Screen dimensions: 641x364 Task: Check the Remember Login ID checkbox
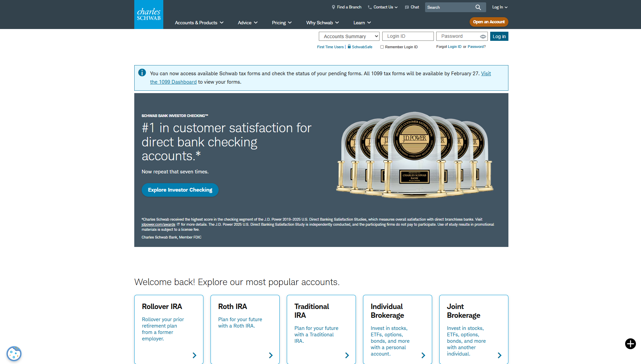[382, 47]
